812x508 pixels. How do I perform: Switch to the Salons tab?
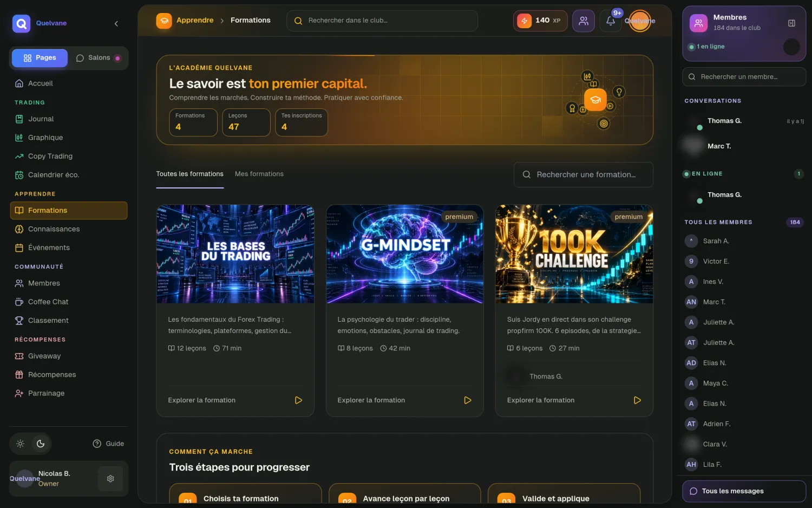(98, 58)
